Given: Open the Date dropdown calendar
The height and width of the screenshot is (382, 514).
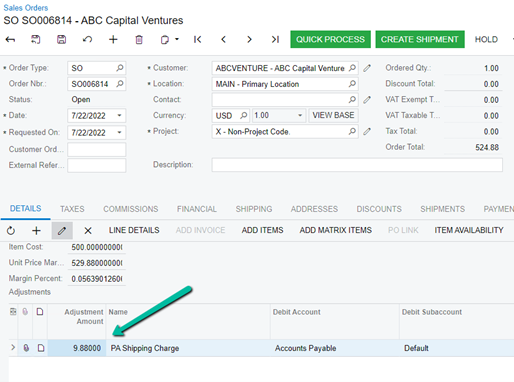Looking at the screenshot, I should (x=119, y=116).
